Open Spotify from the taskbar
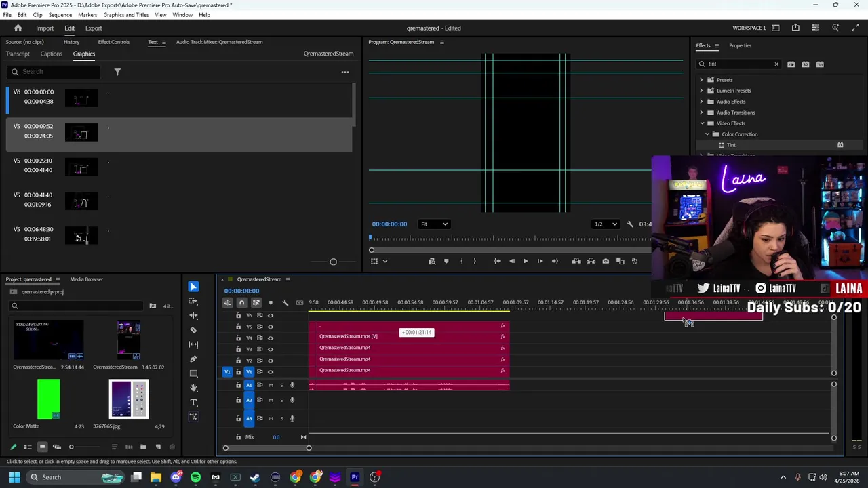868x488 pixels. pyautogui.click(x=196, y=477)
